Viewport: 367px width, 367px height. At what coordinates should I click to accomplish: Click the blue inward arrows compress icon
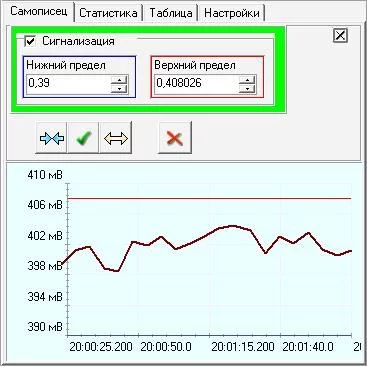point(51,138)
